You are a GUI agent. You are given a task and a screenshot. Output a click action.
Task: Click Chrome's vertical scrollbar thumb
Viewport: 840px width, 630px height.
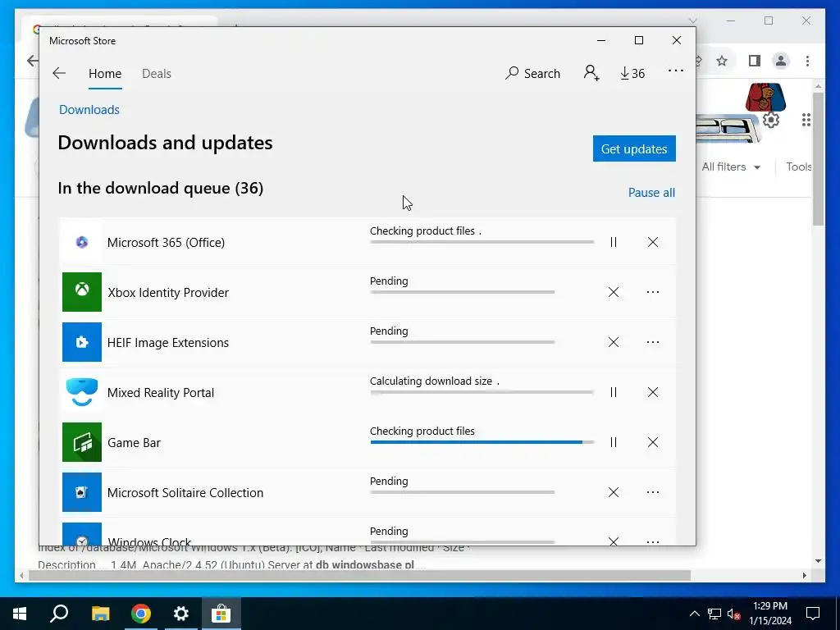coord(818,158)
